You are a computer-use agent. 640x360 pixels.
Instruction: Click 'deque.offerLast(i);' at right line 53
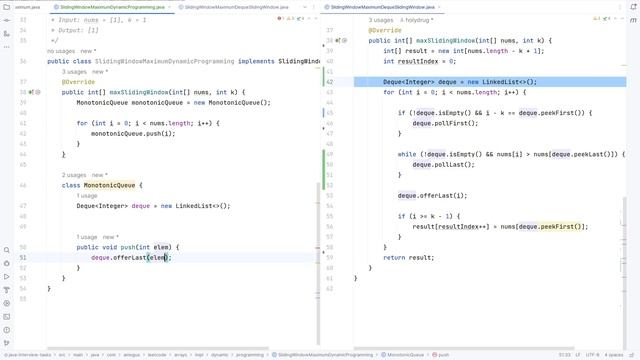coord(432,196)
